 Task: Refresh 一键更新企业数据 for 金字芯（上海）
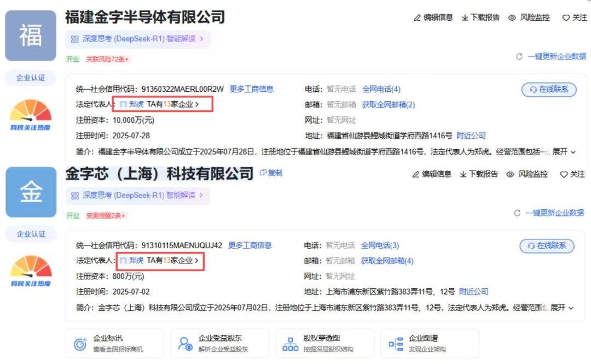pos(549,213)
